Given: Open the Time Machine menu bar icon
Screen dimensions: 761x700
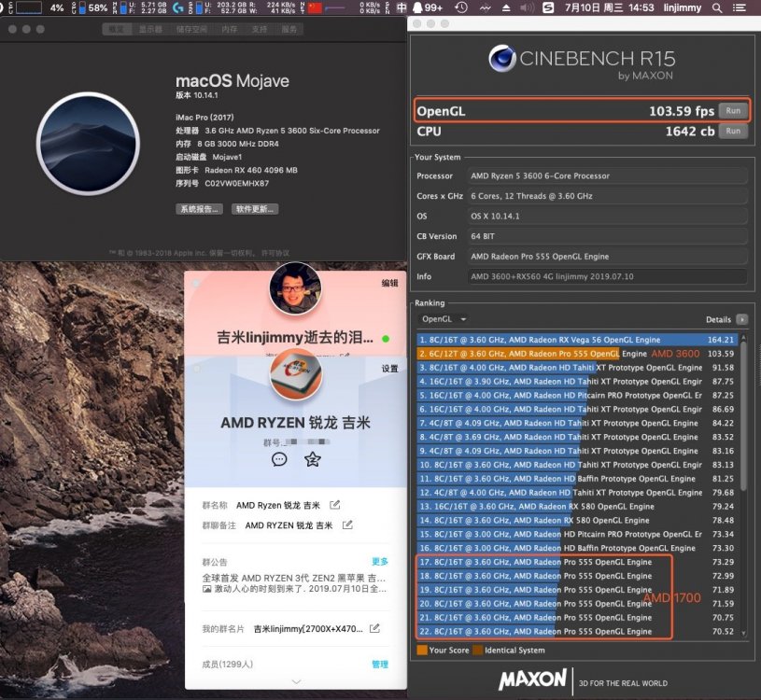Looking at the screenshot, I should click(x=461, y=7).
